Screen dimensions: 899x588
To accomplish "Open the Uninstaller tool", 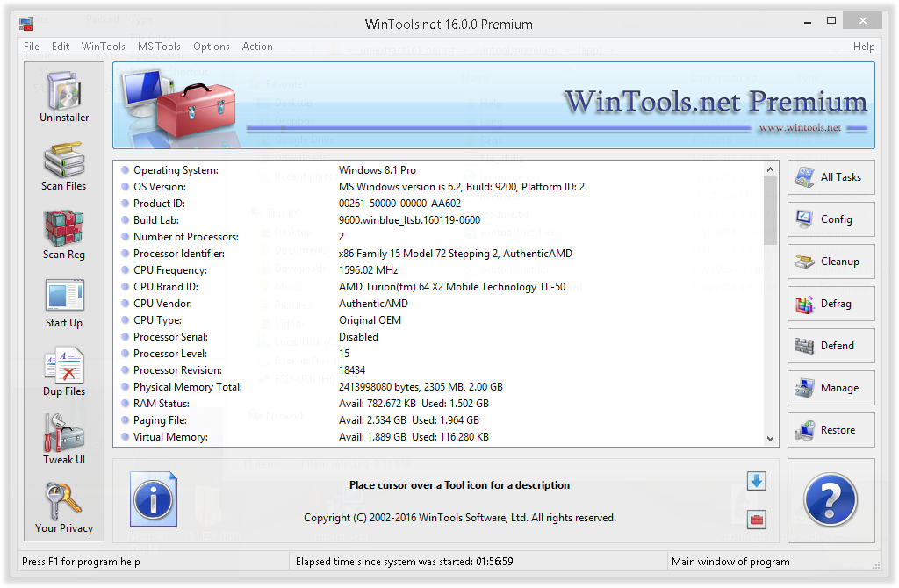I will (64, 97).
